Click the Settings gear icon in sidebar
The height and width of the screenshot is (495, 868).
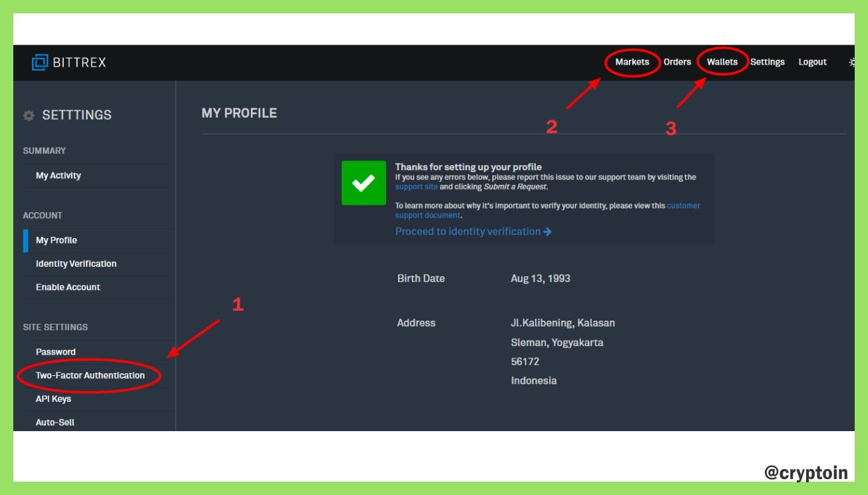coord(29,116)
